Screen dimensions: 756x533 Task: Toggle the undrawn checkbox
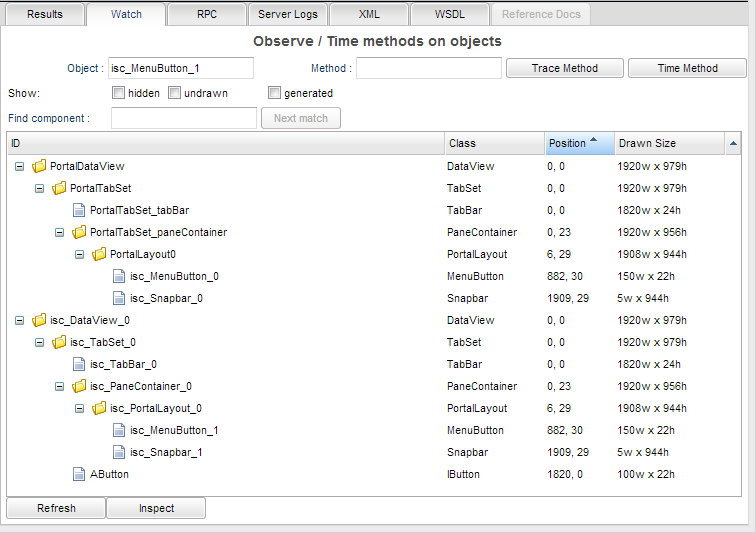[x=174, y=93]
